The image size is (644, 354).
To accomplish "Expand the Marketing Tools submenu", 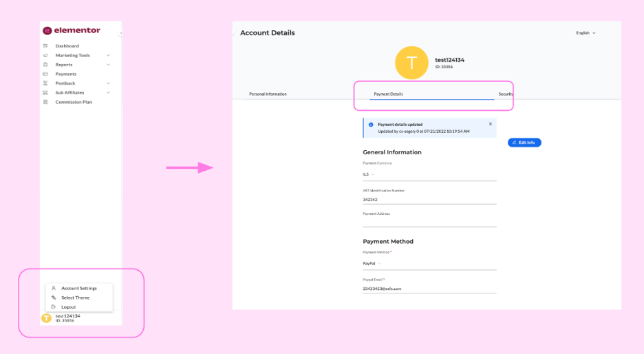I will click(108, 55).
